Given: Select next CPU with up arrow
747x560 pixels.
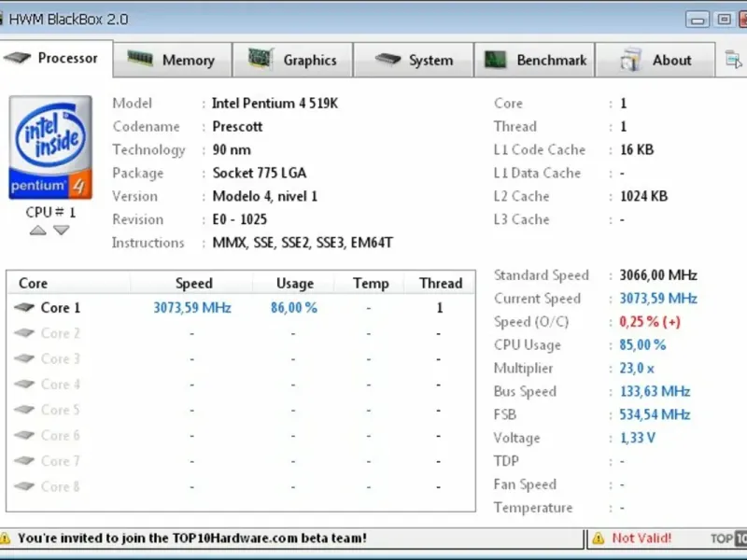Looking at the screenshot, I should pyautogui.click(x=37, y=231).
